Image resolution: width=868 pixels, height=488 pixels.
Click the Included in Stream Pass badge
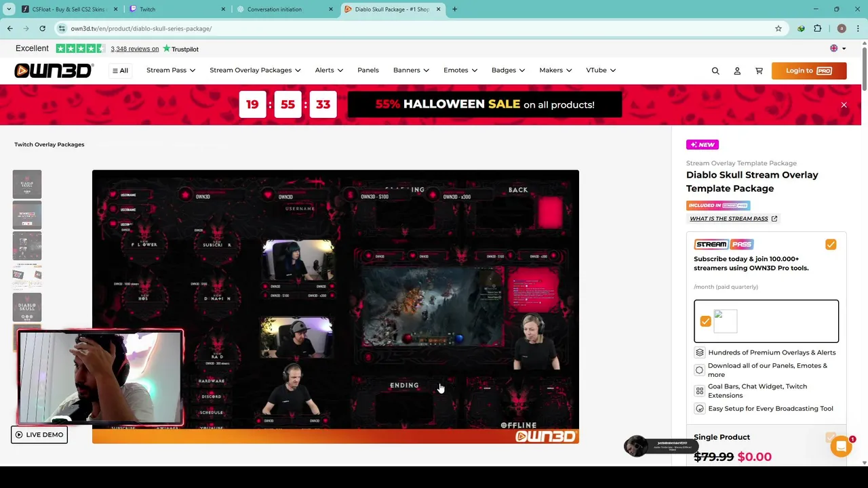click(x=718, y=205)
